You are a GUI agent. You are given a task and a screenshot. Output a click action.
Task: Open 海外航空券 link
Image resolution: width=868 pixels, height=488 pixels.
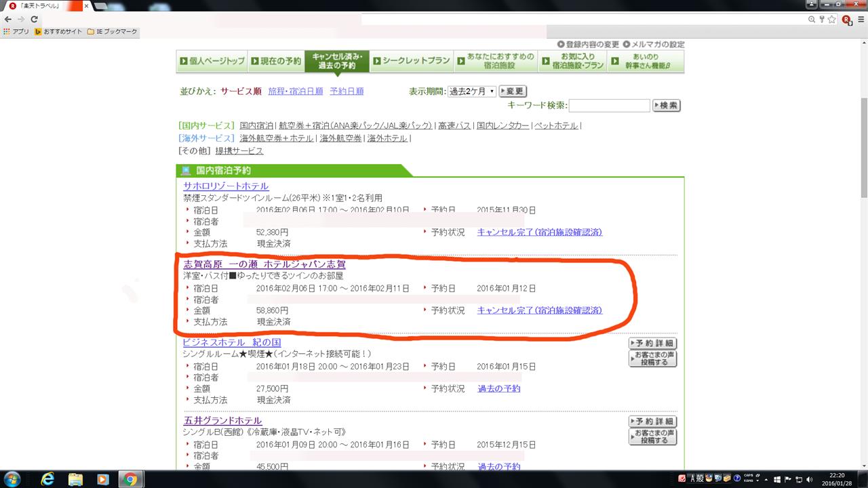coord(340,138)
